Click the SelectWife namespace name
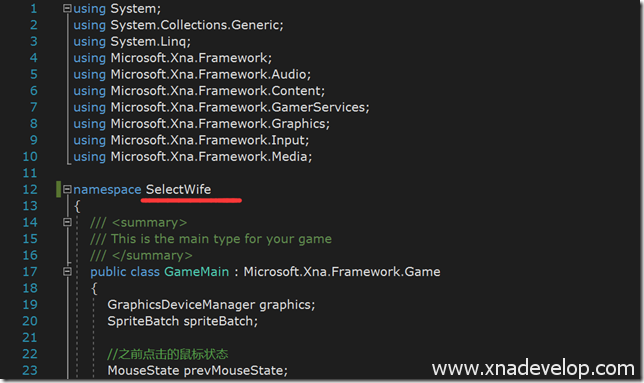The image size is (644, 383). point(178,189)
